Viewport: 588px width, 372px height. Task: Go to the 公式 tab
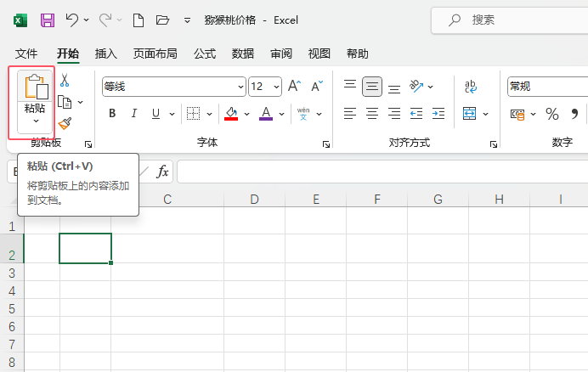tap(205, 54)
